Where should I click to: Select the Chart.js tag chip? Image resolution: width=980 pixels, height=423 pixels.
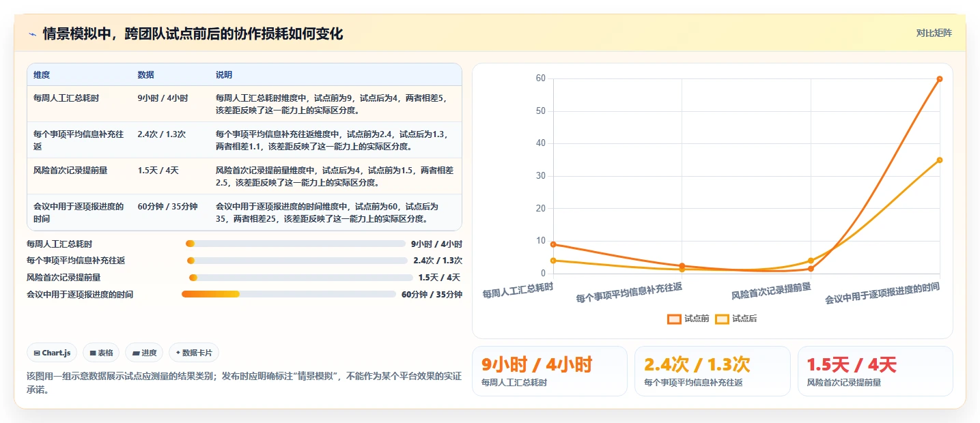tap(53, 353)
